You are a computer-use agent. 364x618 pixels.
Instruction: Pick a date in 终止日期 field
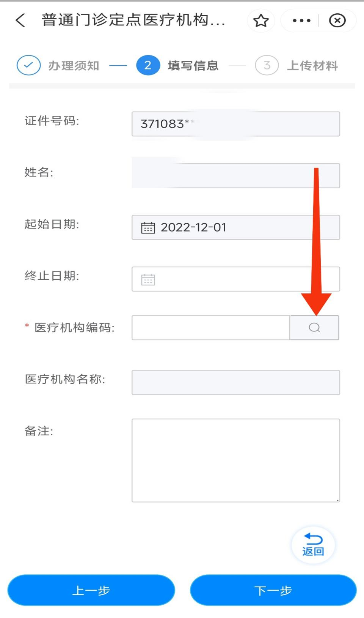tap(243, 279)
